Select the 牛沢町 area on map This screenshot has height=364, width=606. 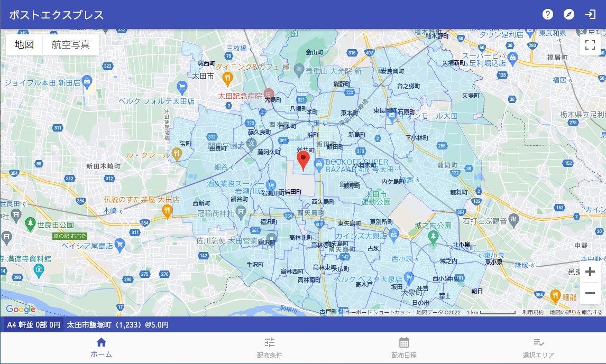click(255, 264)
